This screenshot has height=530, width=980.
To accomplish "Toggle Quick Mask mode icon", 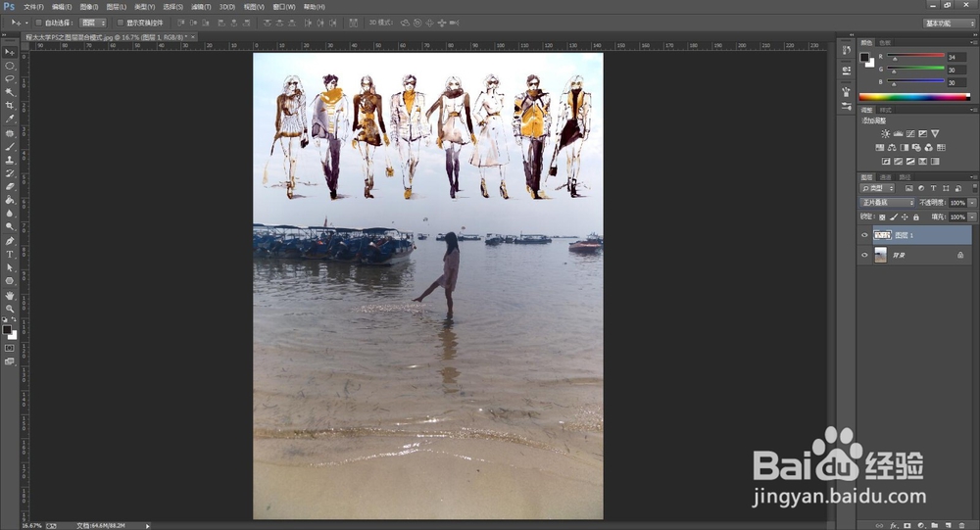I will pyautogui.click(x=10, y=348).
